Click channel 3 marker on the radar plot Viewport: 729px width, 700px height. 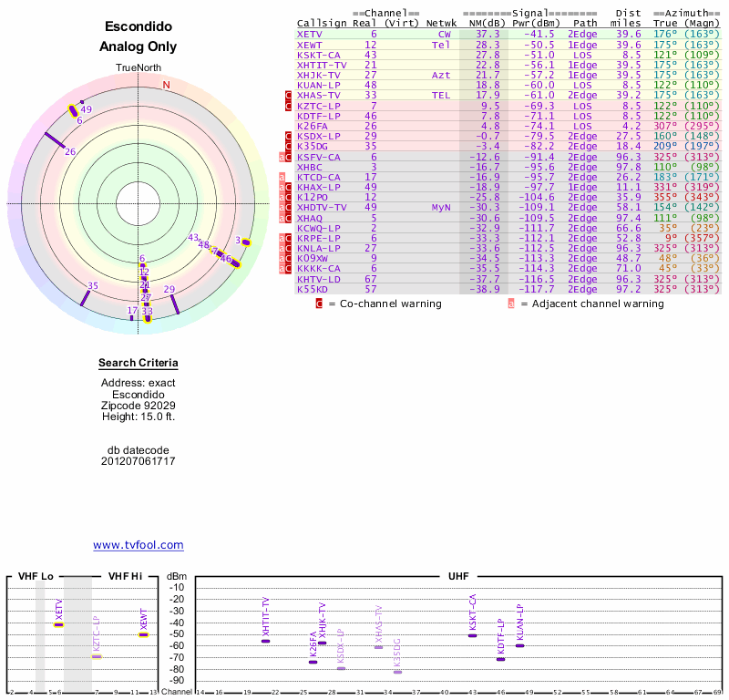[246, 242]
